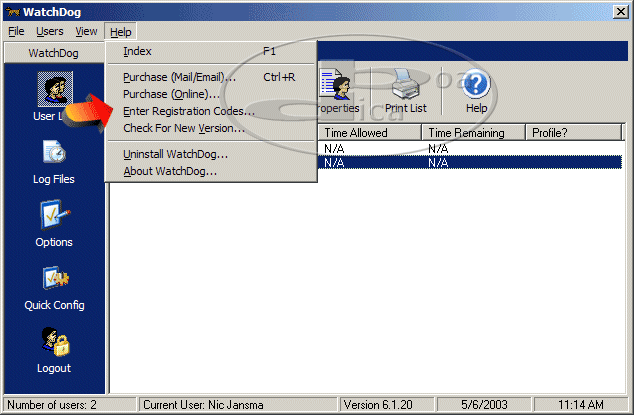Select the highlighted user row in list
The image size is (634, 415).
click(x=470, y=163)
